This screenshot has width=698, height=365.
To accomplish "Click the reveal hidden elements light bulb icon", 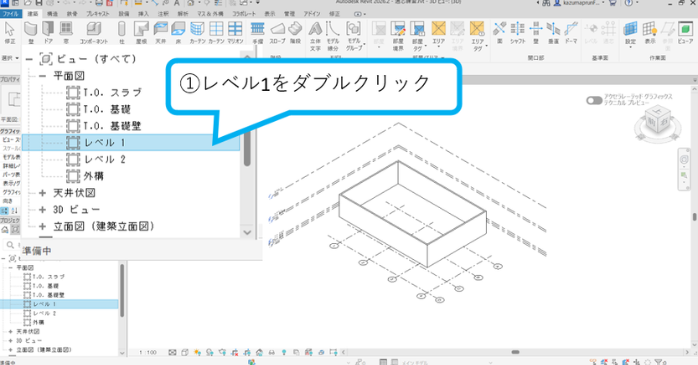I will point(284,352).
